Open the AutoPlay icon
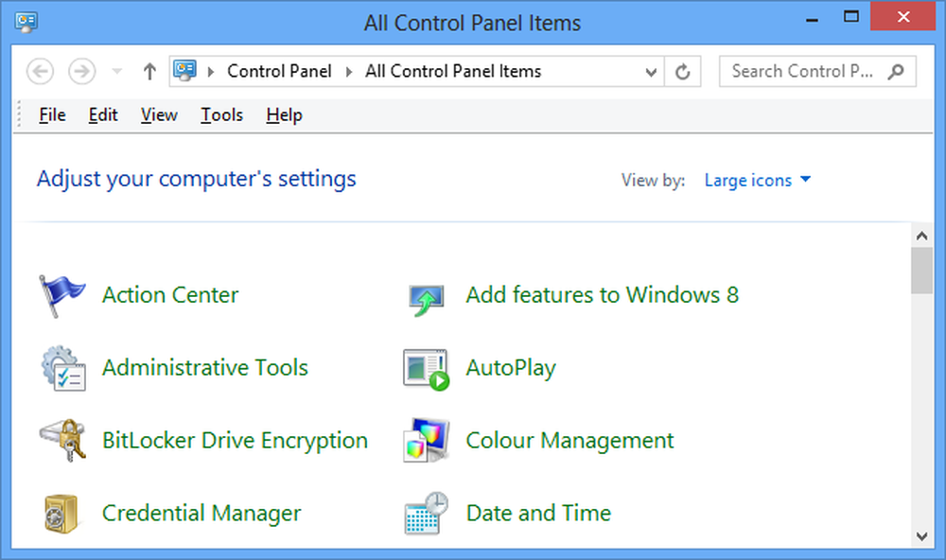Screen dimensions: 946x560 [427, 369]
